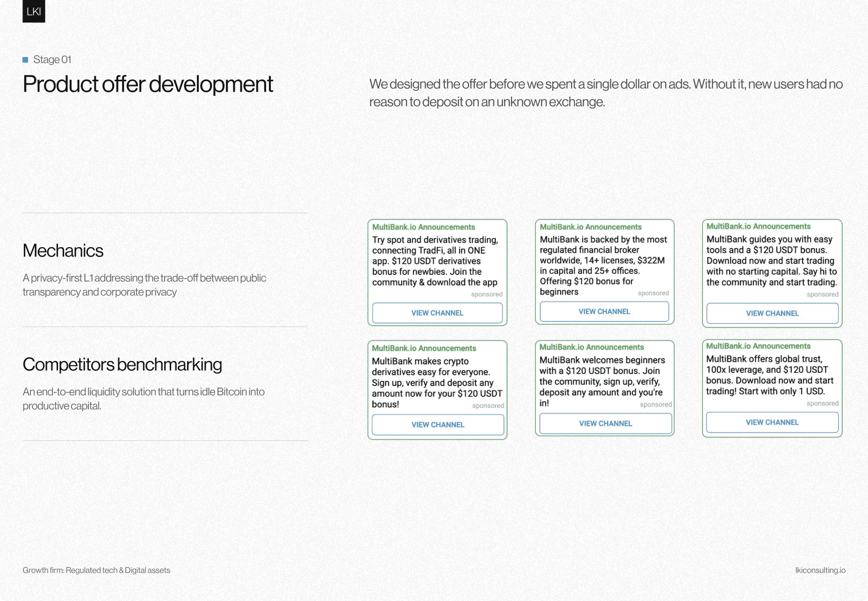This screenshot has width=868, height=601.
Task: Click the sponsored label on the welcomes beginners ad
Action: coord(656,405)
